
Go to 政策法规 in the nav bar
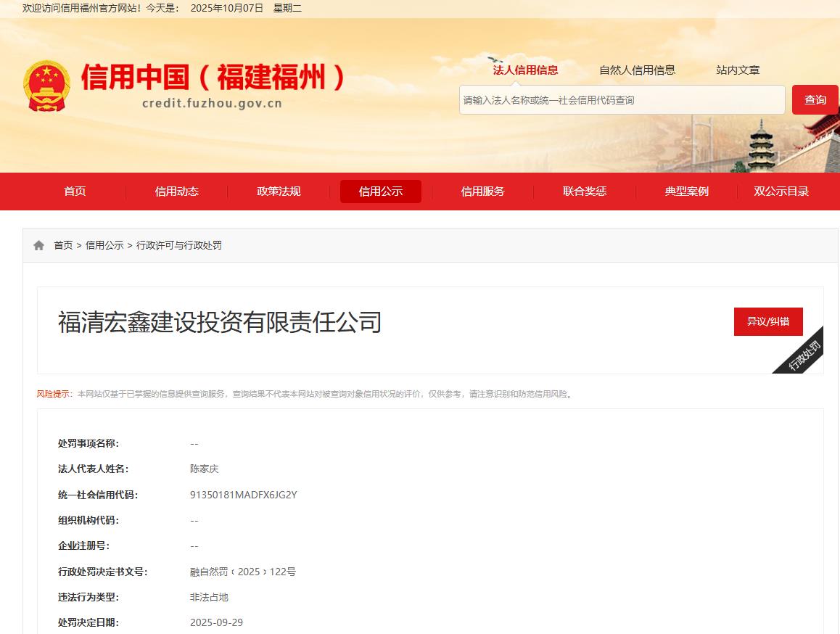tap(279, 192)
